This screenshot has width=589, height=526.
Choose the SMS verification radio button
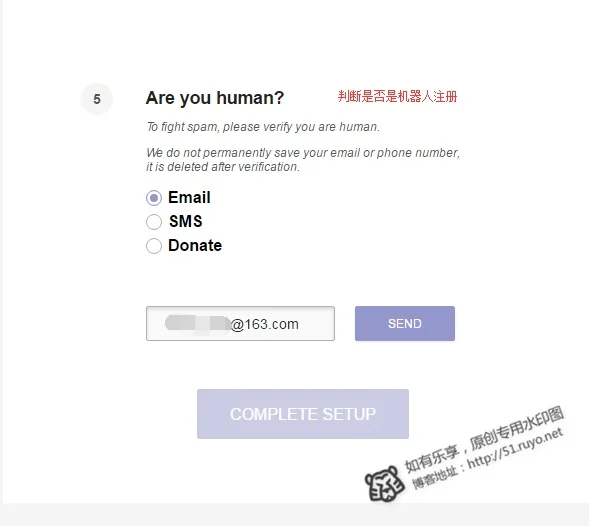click(x=154, y=222)
